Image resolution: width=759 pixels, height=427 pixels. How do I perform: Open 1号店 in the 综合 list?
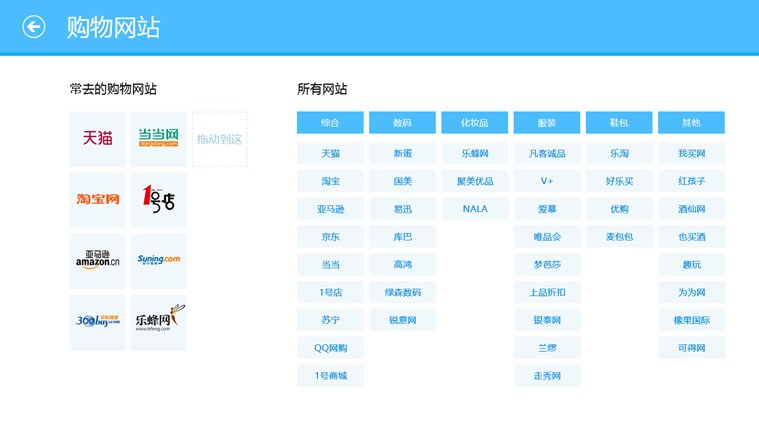[330, 292]
